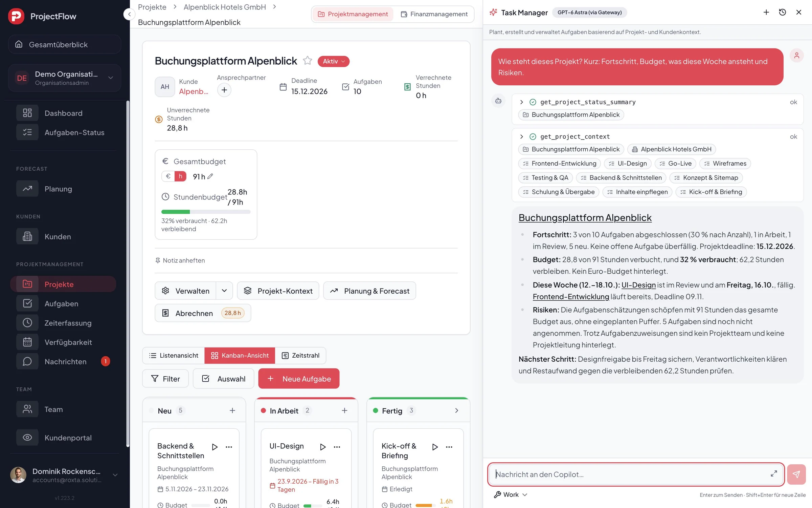812x508 pixels.
Task: Create a Neue Aufgabe
Action: [299, 378]
